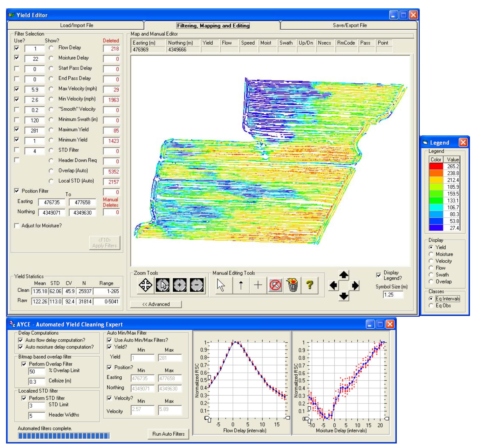The image size is (477, 448).
Task: Click the Run Auto Filters button
Action: click(169, 434)
